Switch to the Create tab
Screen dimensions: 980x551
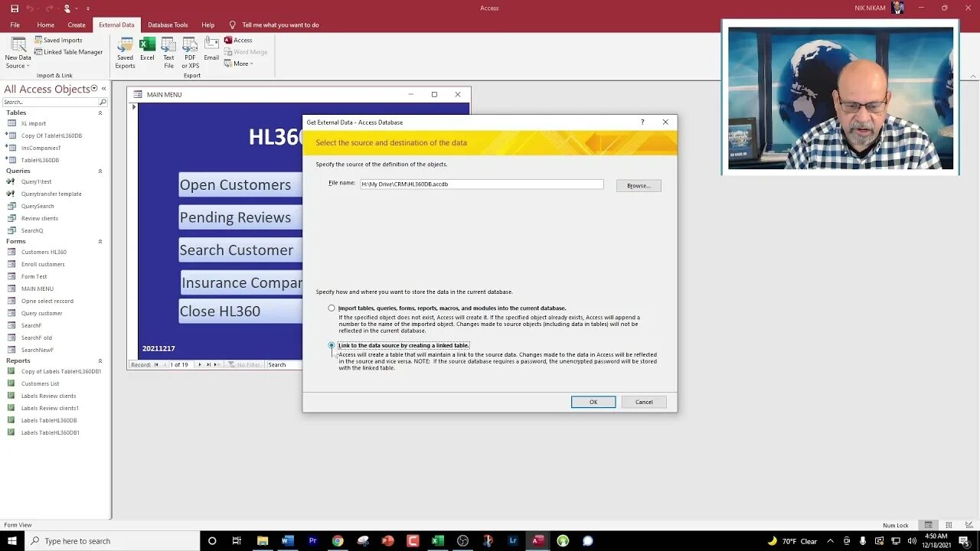[x=77, y=24]
